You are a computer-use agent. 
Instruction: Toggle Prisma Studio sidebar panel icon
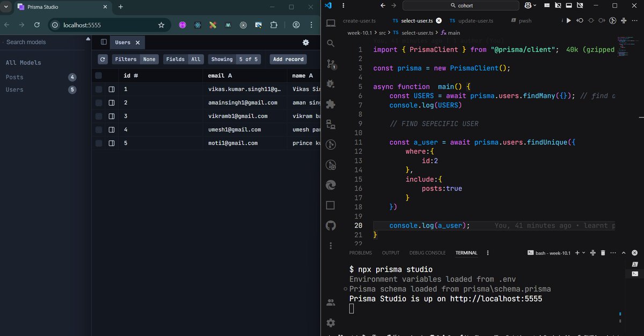pos(104,42)
